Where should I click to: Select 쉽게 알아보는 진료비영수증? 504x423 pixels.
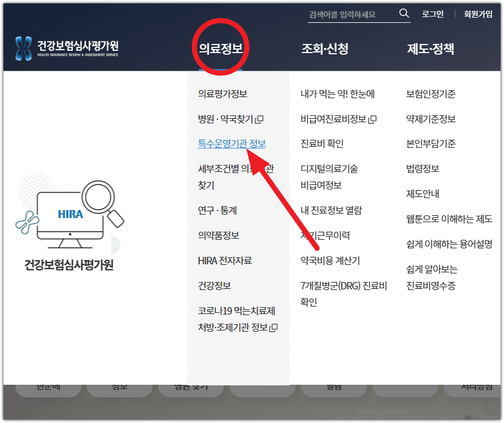click(431, 277)
